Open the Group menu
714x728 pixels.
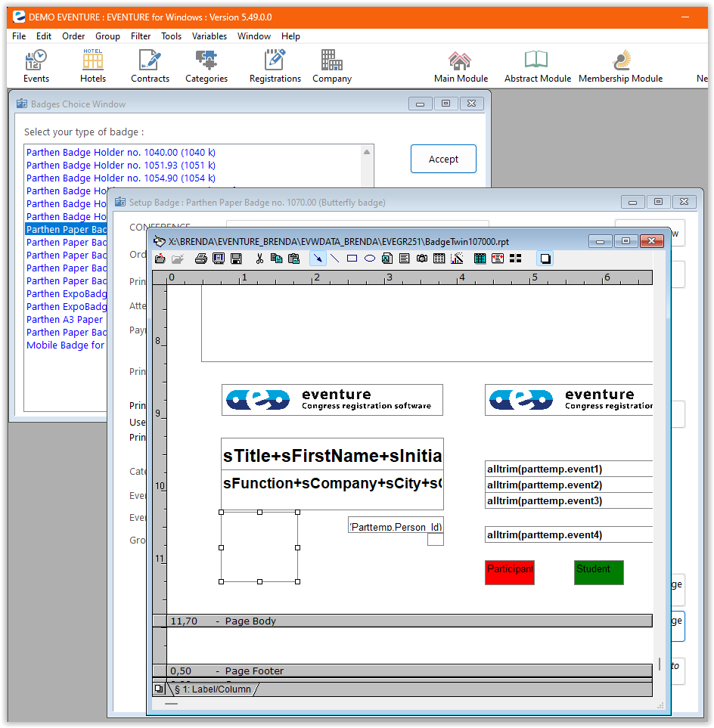107,36
